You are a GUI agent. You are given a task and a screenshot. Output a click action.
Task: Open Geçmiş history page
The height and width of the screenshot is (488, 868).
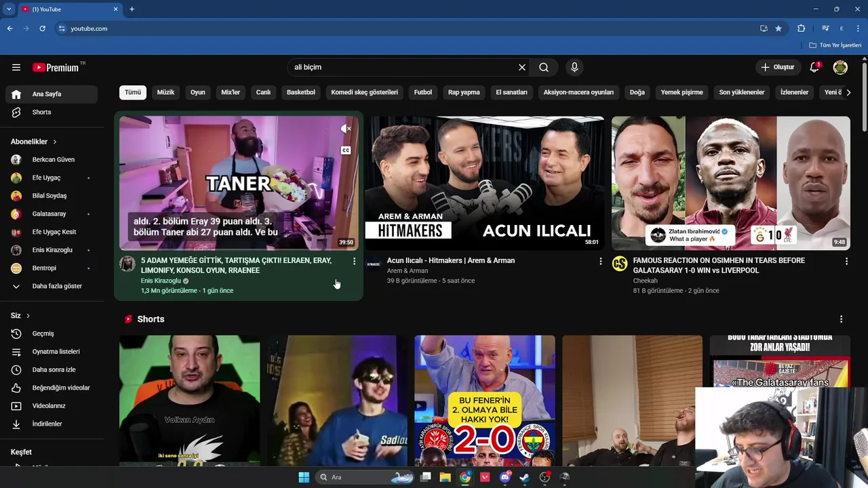pyautogui.click(x=51, y=333)
